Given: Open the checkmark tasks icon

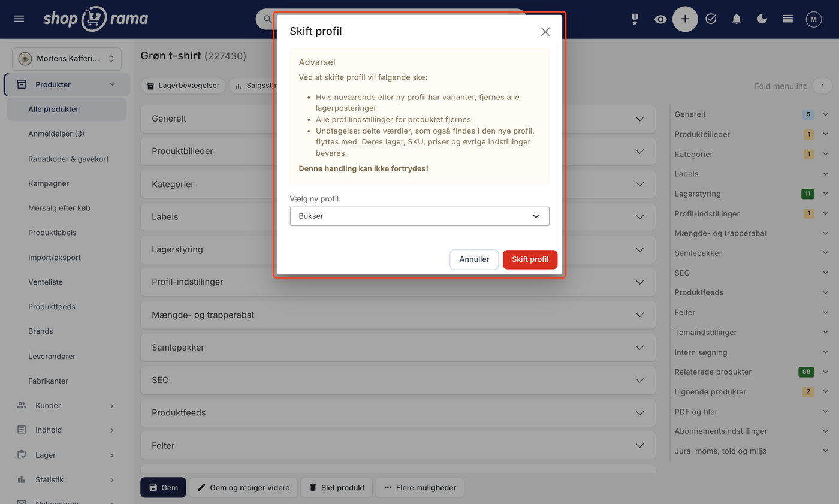Looking at the screenshot, I should tap(711, 19).
